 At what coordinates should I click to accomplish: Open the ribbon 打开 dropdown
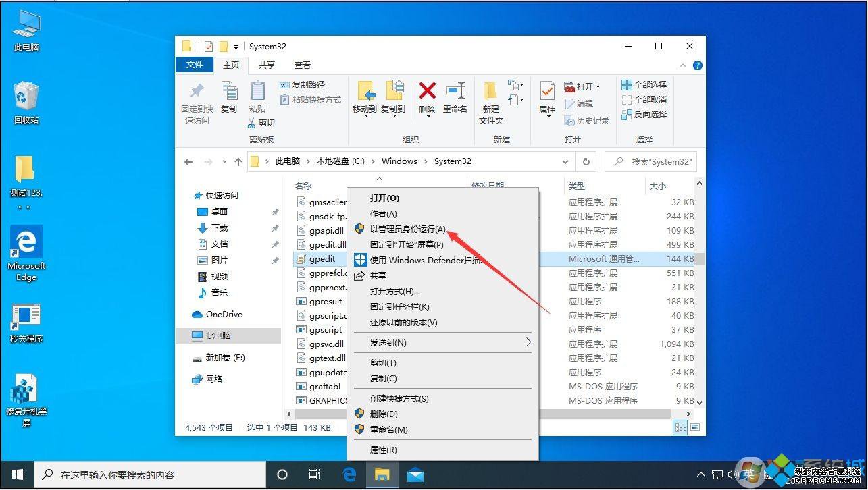[582, 86]
